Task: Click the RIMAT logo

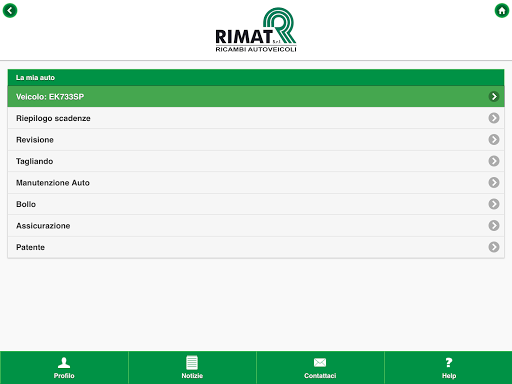Action: pyautogui.click(x=256, y=30)
